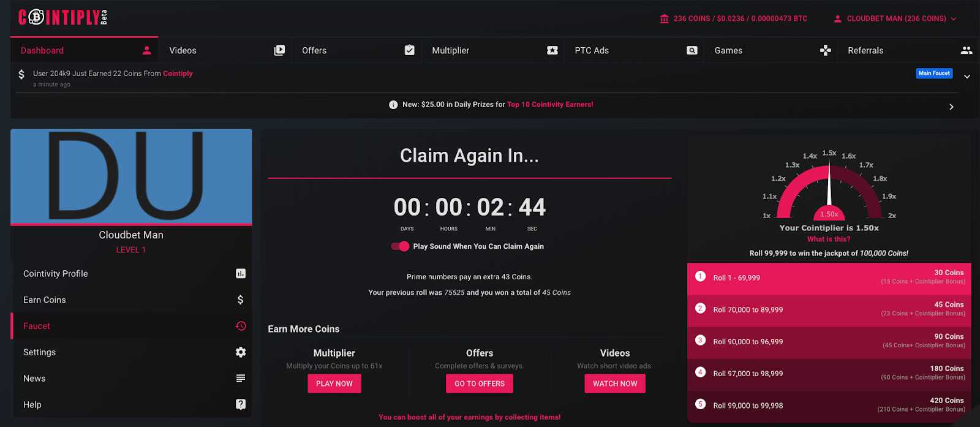Screen dimensions: 980x427
Task: Click the announcement bar right arrow
Action: [951, 107]
